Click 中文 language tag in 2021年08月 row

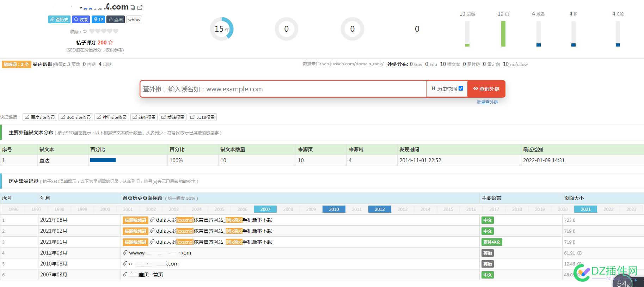[x=487, y=220]
